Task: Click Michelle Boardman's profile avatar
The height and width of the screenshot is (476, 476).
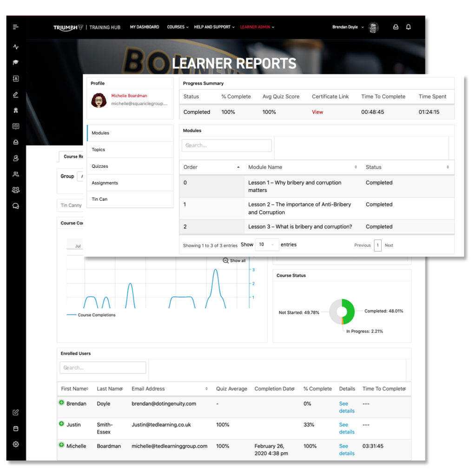Action: pyautogui.click(x=99, y=100)
